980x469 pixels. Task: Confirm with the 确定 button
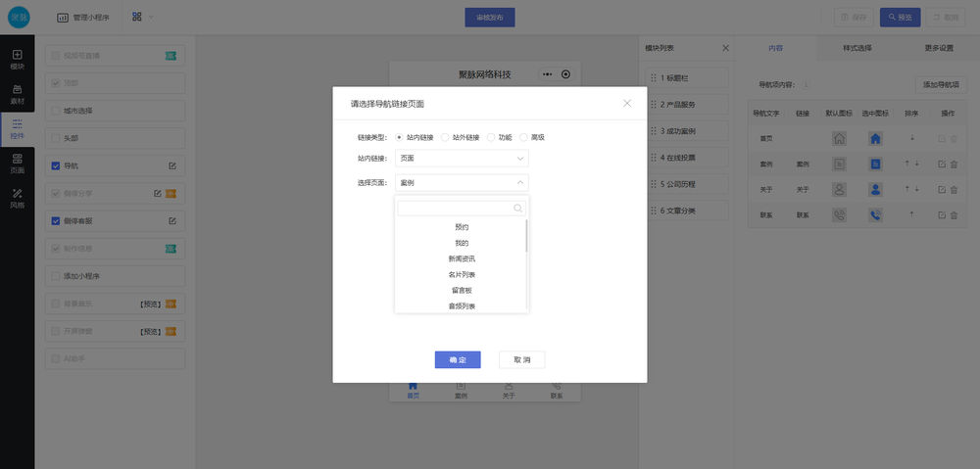coord(458,359)
